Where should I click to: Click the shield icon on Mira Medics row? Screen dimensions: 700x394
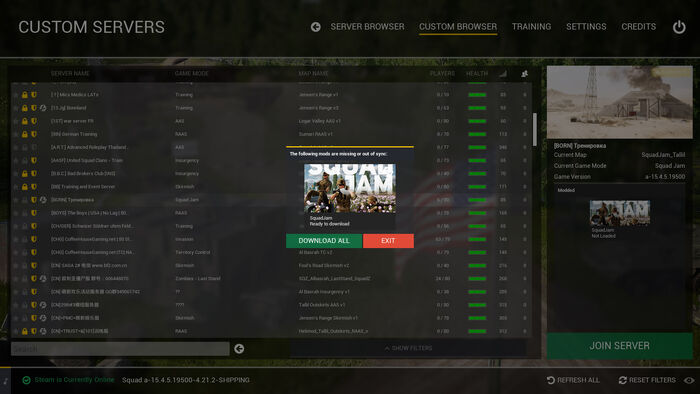34,95
